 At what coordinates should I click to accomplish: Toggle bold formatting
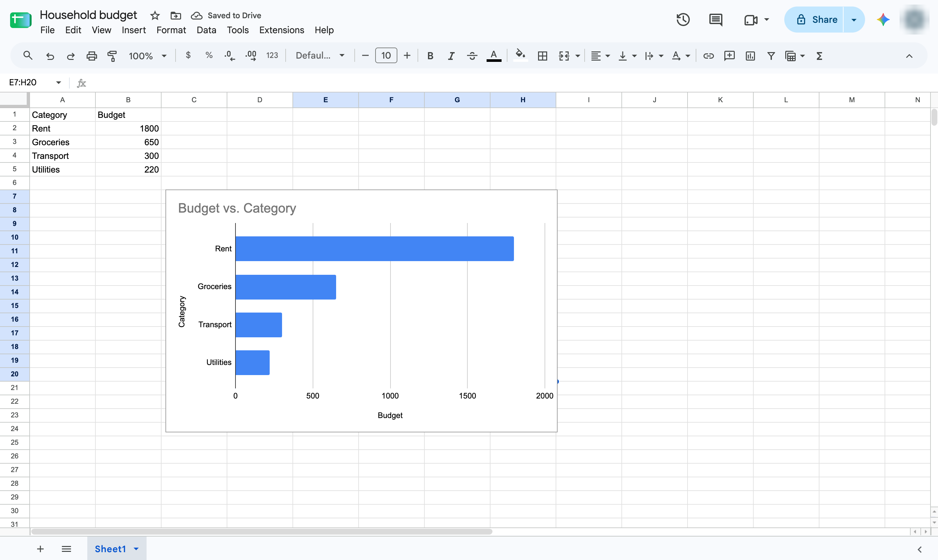[430, 56]
